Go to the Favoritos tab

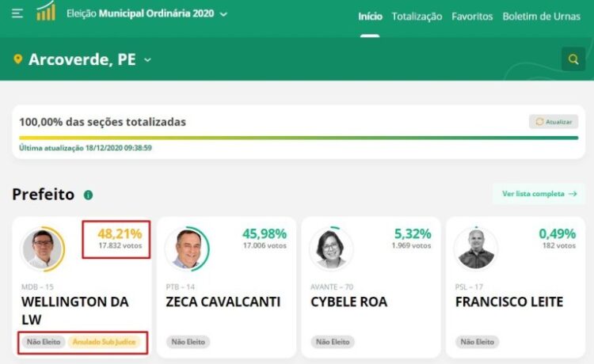tap(472, 17)
